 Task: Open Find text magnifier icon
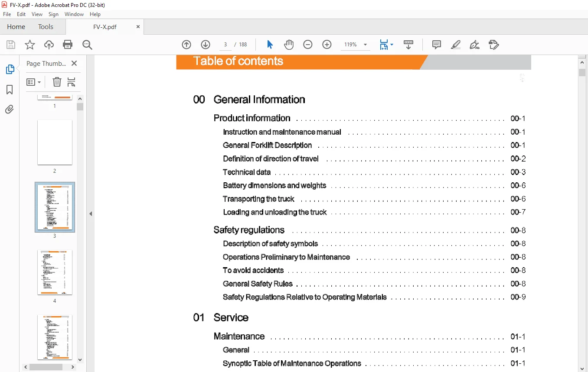(87, 45)
